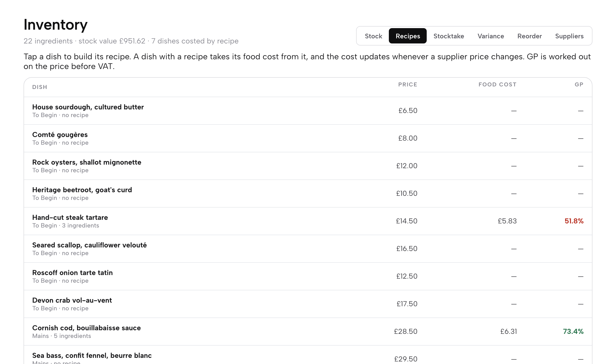Viewport: 616px width, 364px height.
Task: Click the PRICE column header
Action: [x=408, y=85]
